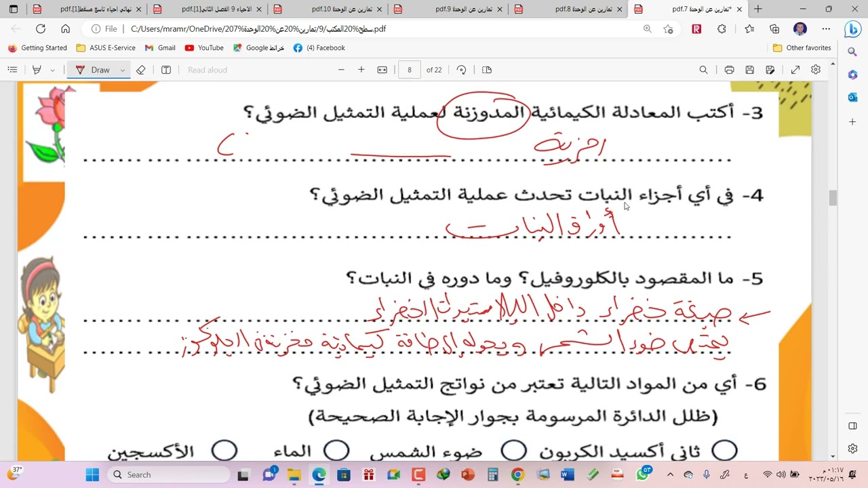
Task: Zoom out using the minus button
Action: tap(341, 70)
